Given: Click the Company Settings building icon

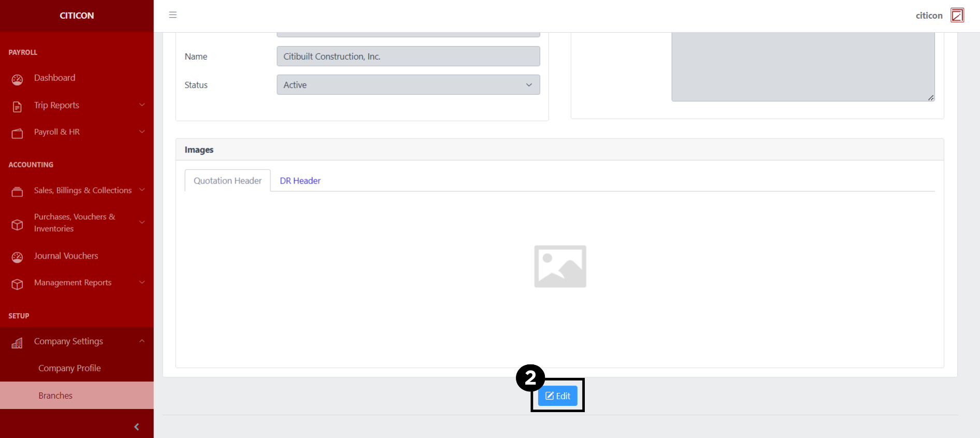Looking at the screenshot, I should [x=17, y=343].
